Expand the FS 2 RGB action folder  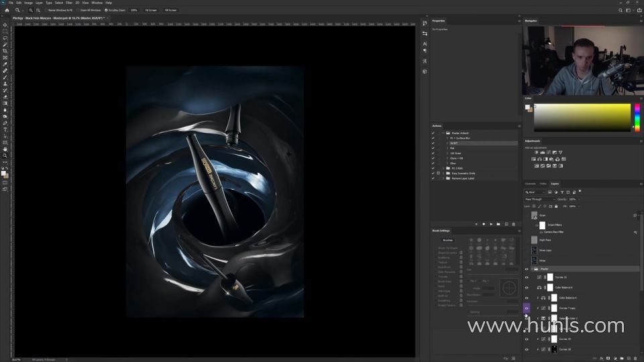(443, 168)
